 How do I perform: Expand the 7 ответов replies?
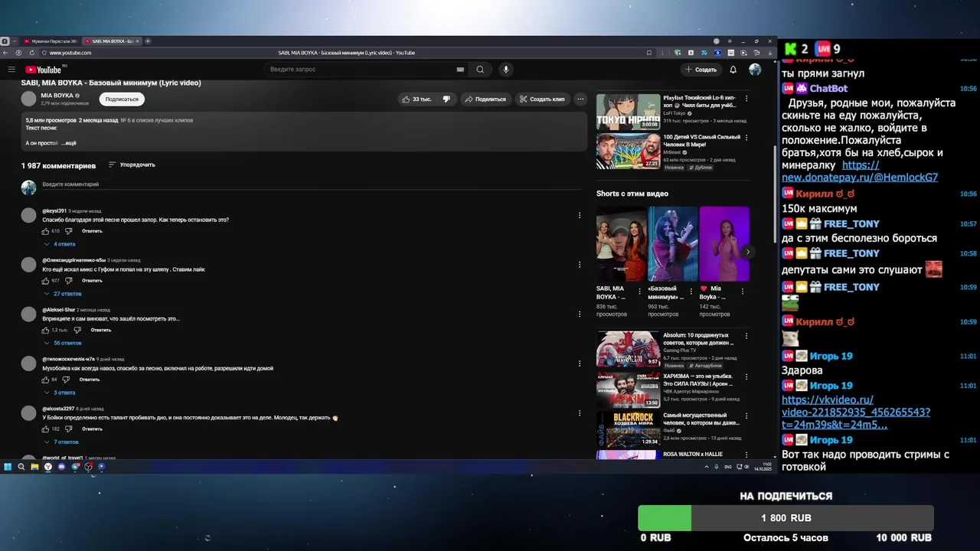61,442
